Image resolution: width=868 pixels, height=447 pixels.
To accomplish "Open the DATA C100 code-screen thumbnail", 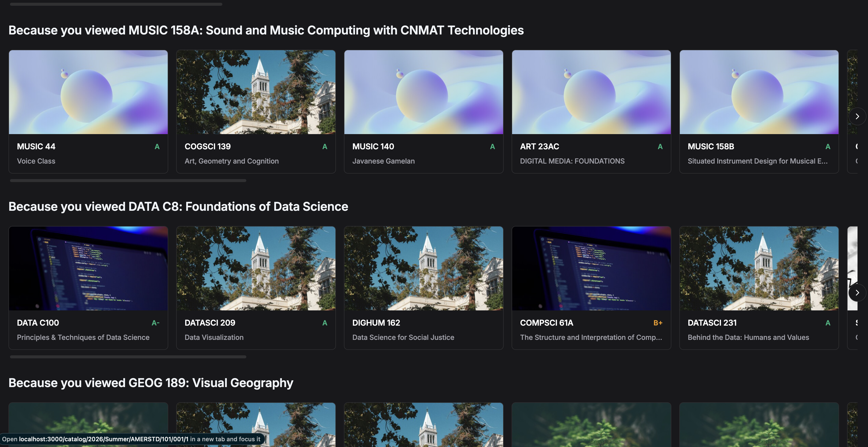I will pos(88,268).
